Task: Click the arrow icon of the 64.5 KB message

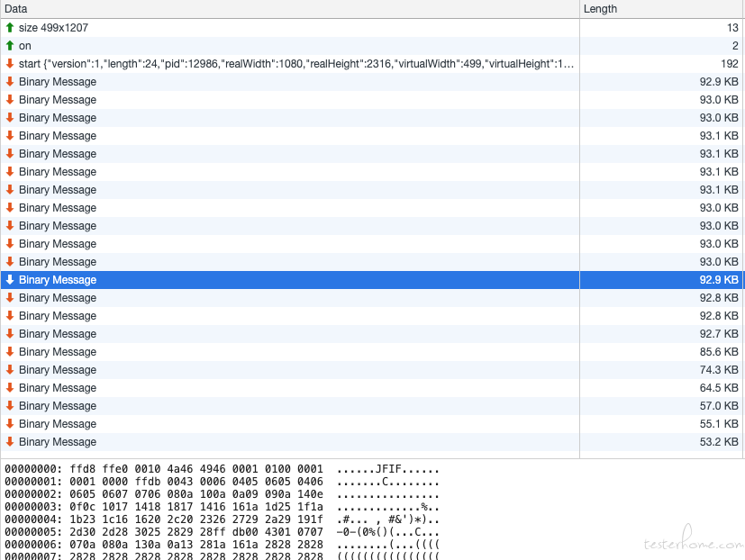Action: [10, 388]
